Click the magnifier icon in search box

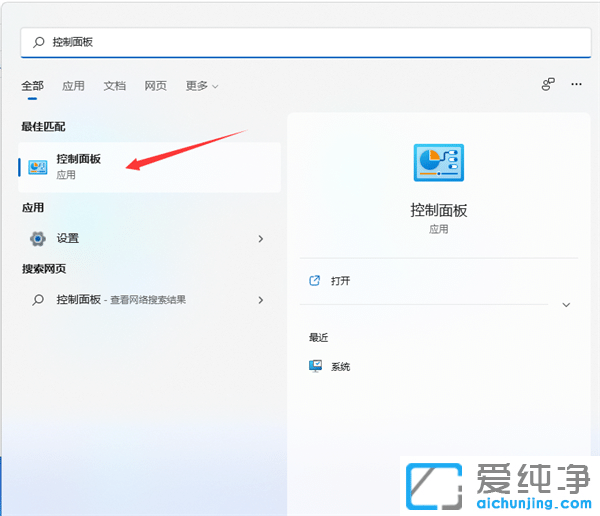coord(39,42)
